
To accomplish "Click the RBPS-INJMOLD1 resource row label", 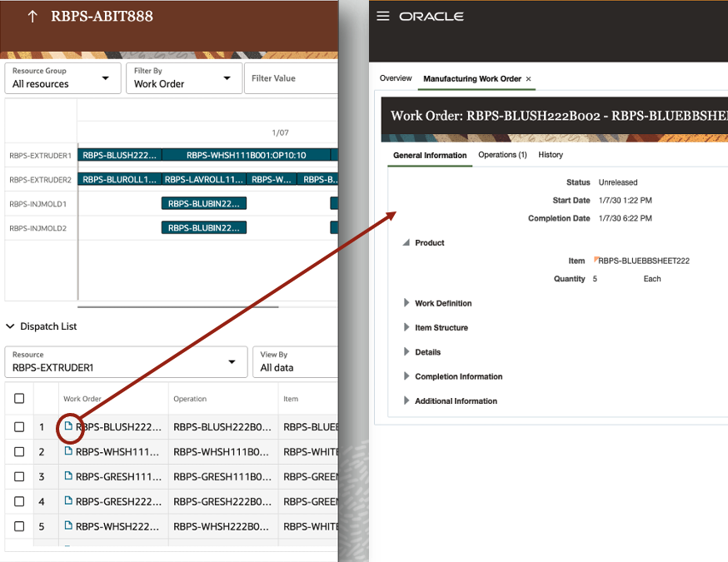I will click(x=38, y=204).
